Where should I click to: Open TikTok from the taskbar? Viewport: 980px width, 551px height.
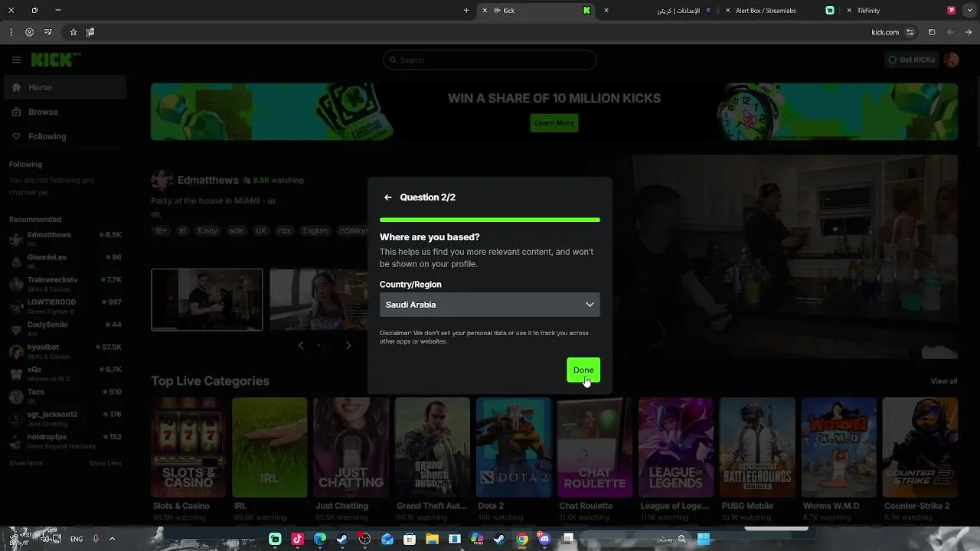click(x=298, y=539)
